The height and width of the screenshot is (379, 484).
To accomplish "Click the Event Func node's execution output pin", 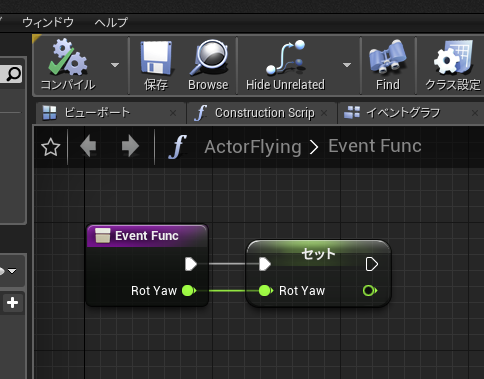I will point(191,264).
